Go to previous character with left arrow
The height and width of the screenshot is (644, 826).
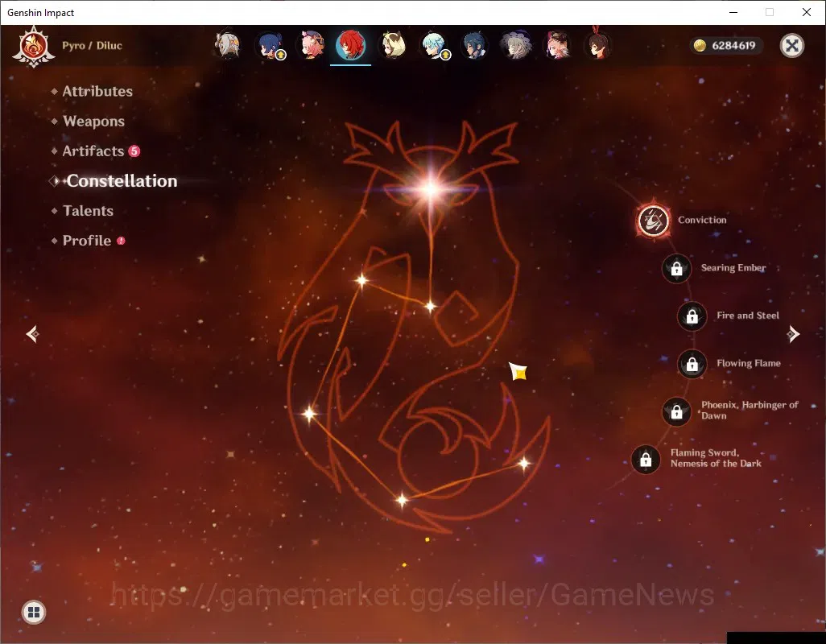click(33, 334)
